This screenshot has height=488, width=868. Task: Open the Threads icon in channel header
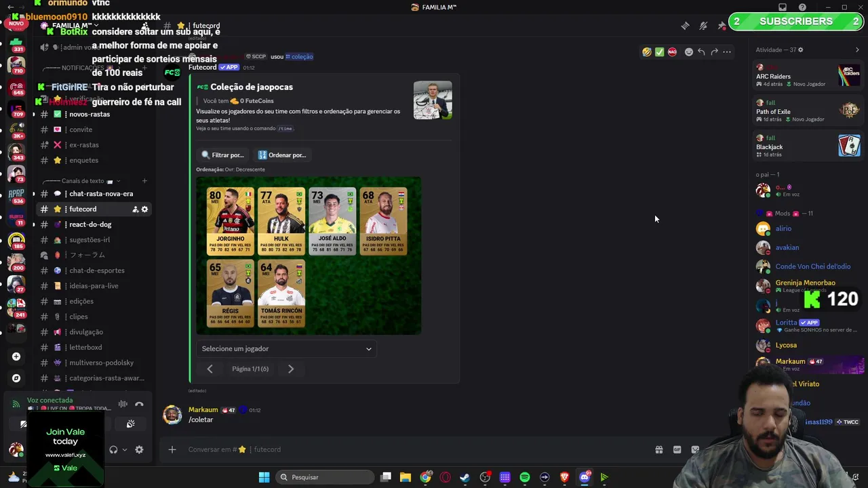(685, 26)
